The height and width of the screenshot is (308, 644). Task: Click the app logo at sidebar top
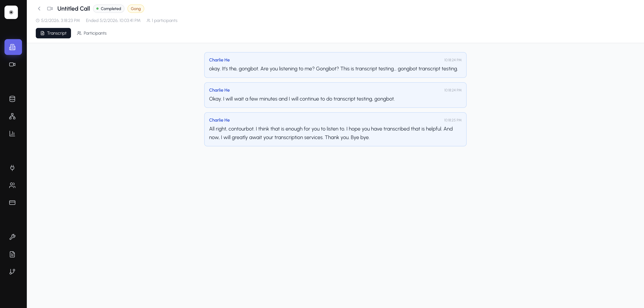tap(11, 12)
